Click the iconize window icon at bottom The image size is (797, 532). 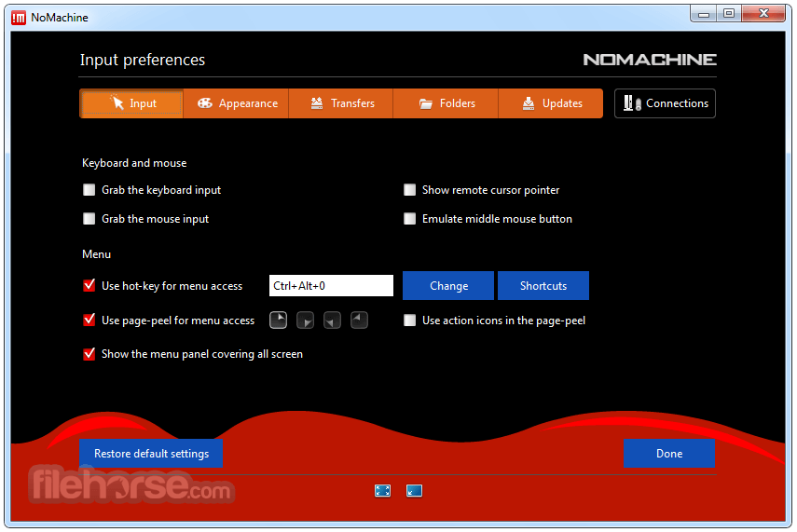tap(414, 490)
